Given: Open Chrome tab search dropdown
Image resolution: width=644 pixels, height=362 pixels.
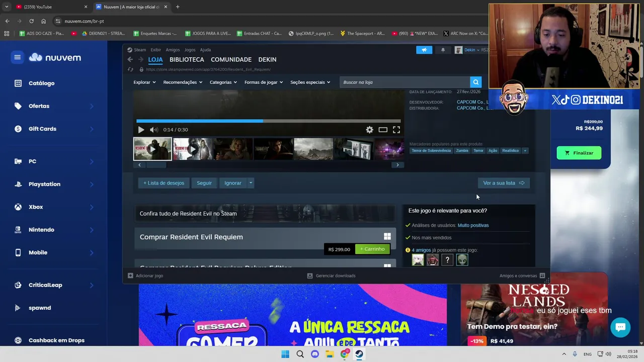Looking at the screenshot, I should pyautogui.click(x=7, y=7).
